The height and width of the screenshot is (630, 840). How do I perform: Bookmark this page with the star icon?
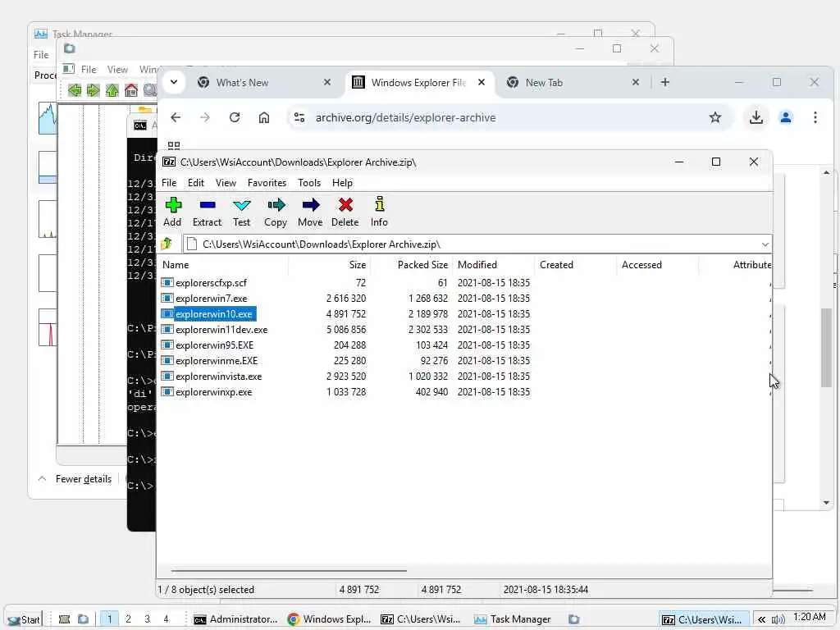(715, 117)
